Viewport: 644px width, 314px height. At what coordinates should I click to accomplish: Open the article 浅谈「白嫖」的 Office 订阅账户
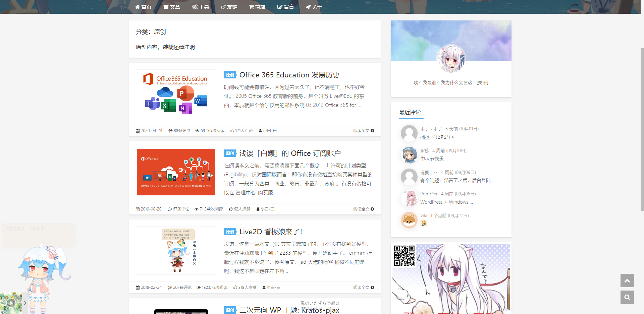tap(290, 153)
